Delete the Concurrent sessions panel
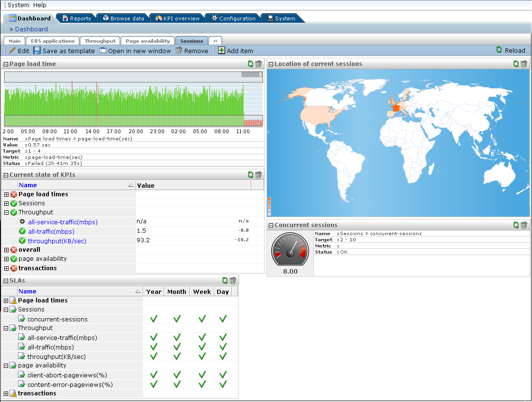 click(524, 225)
